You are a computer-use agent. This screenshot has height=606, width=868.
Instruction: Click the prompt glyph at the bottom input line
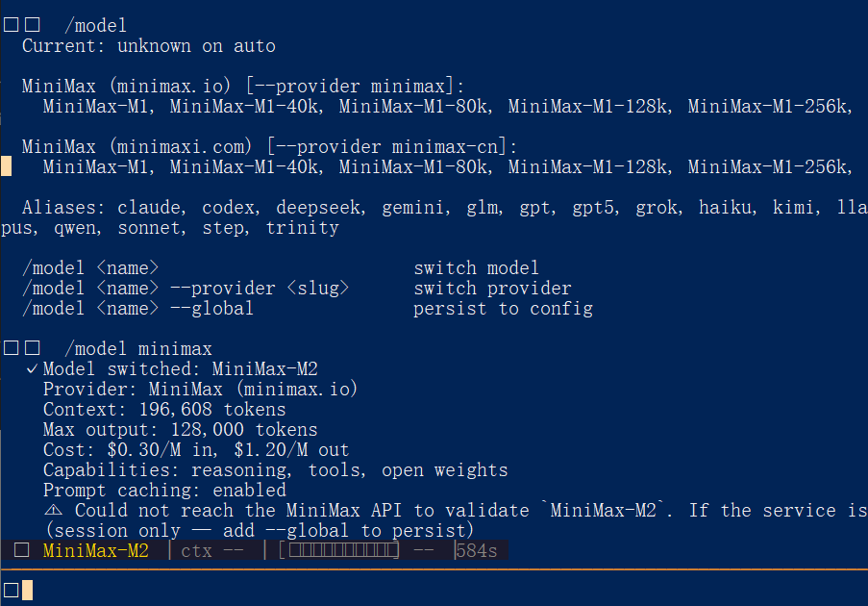pyautogui.click(x=12, y=590)
